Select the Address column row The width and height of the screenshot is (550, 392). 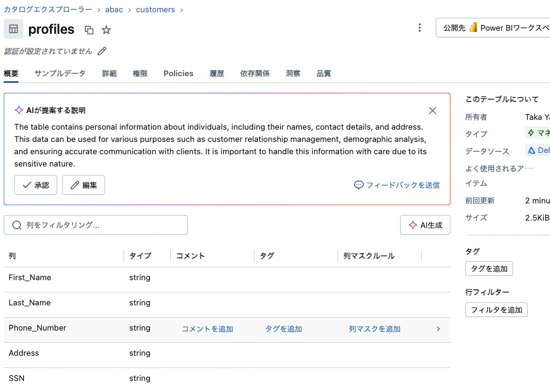pyautogui.click(x=227, y=355)
